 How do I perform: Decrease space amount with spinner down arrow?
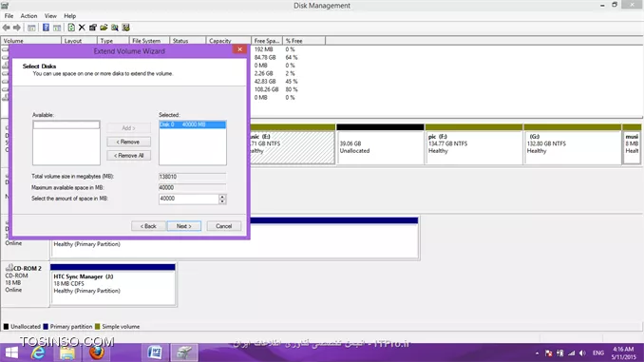pyautogui.click(x=222, y=201)
